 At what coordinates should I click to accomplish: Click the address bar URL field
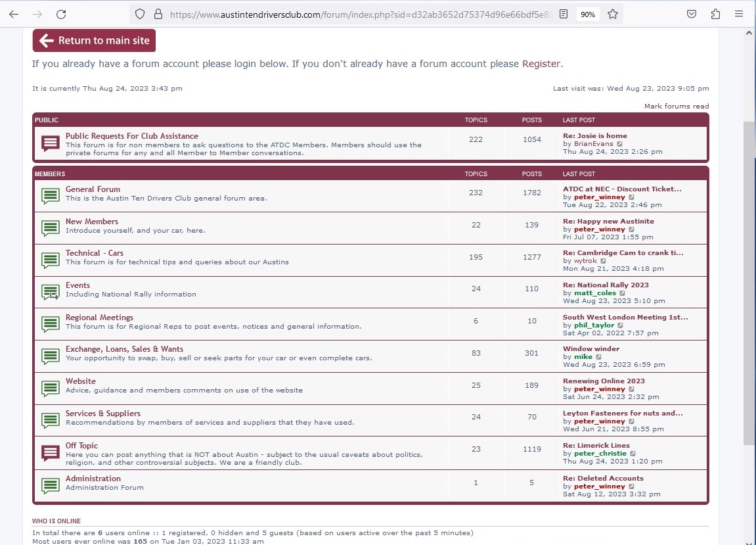pyautogui.click(x=355, y=14)
